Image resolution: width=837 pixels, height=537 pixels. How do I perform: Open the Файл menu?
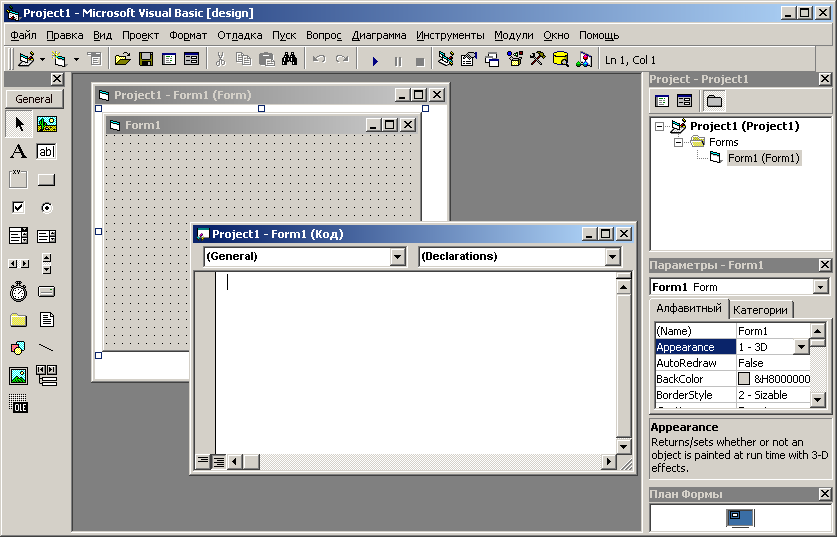[x=23, y=35]
